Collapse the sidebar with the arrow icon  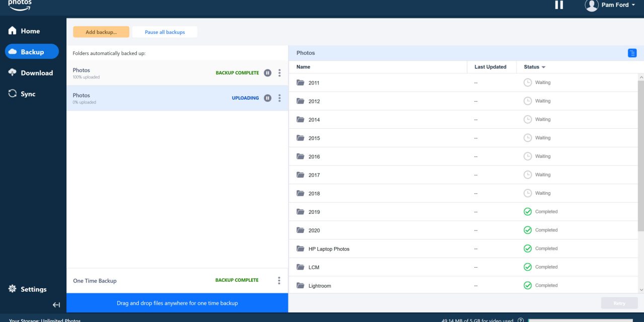(x=56, y=305)
